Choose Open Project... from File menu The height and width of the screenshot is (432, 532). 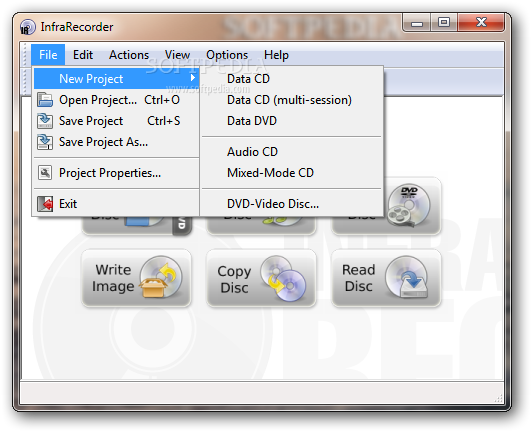116,100
